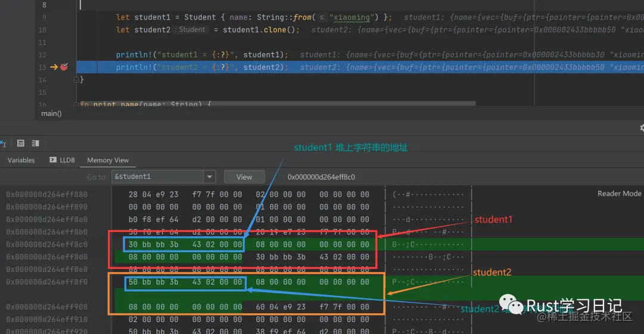Image resolution: width=644 pixels, height=334 pixels.
Task: Click gutter line number 10
Action: (x=42, y=30)
